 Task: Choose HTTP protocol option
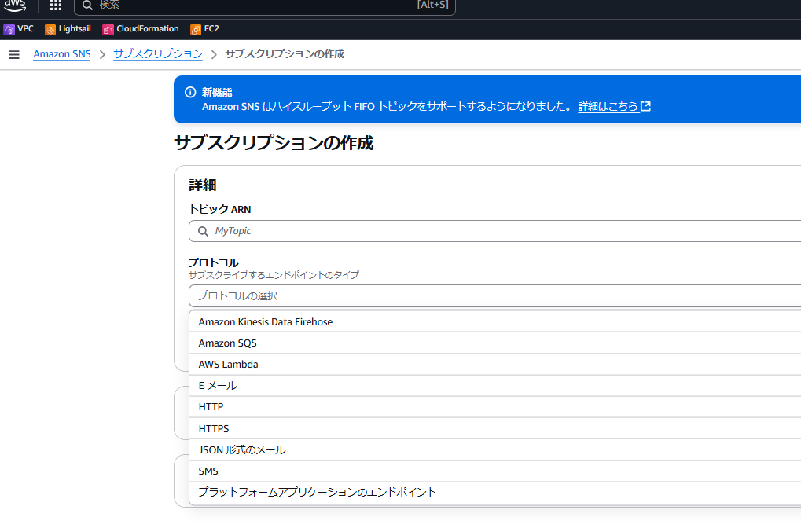[494, 407]
